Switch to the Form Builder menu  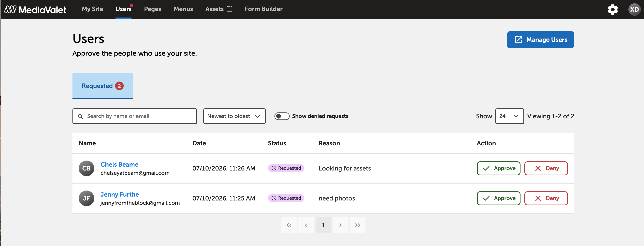[264, 9]
